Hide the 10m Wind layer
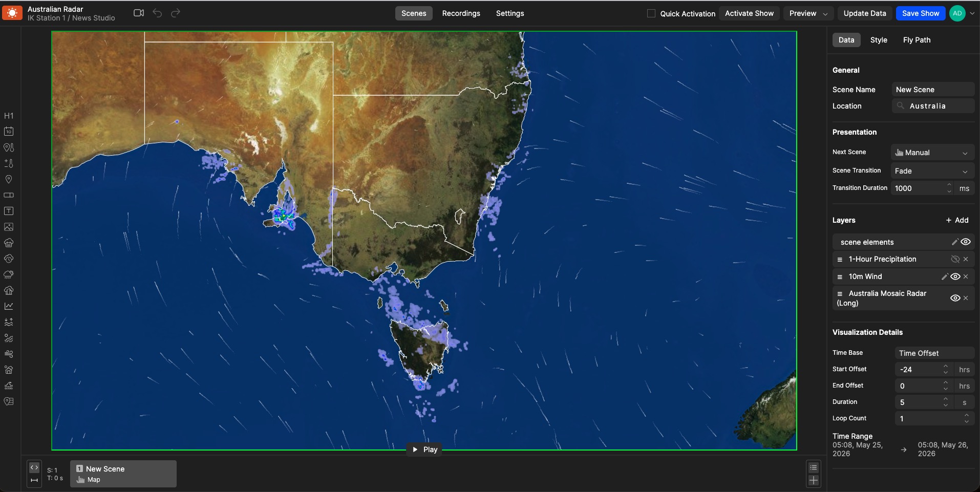980x492 pixels. pos(955,276)
